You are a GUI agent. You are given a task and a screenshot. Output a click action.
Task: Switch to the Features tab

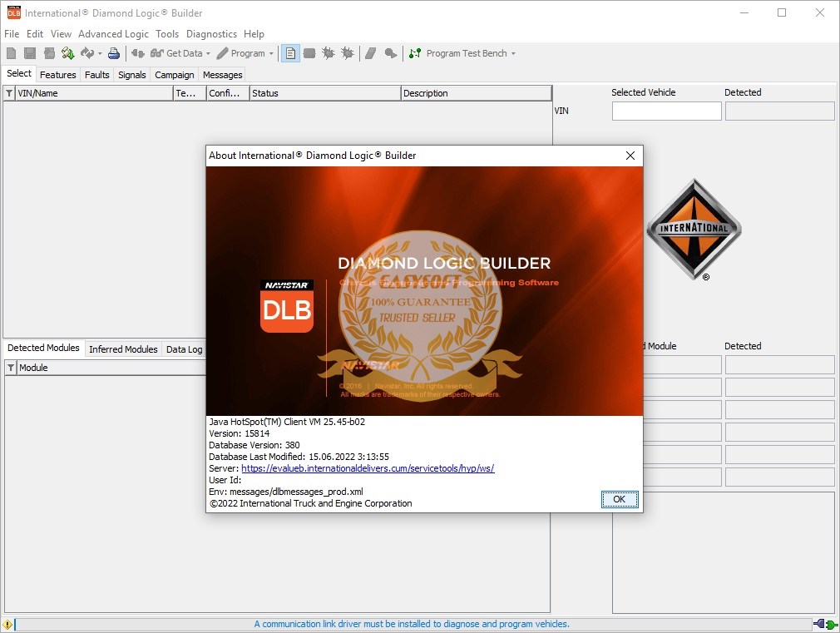pos(58,75)
